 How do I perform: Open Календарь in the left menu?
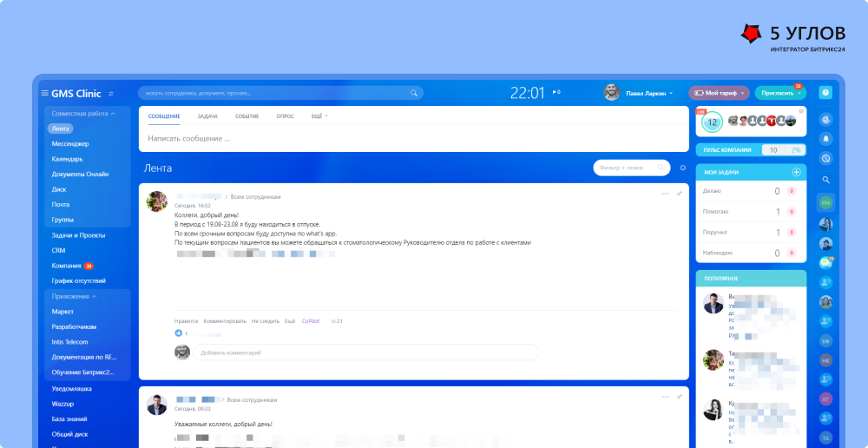point(67,159)
